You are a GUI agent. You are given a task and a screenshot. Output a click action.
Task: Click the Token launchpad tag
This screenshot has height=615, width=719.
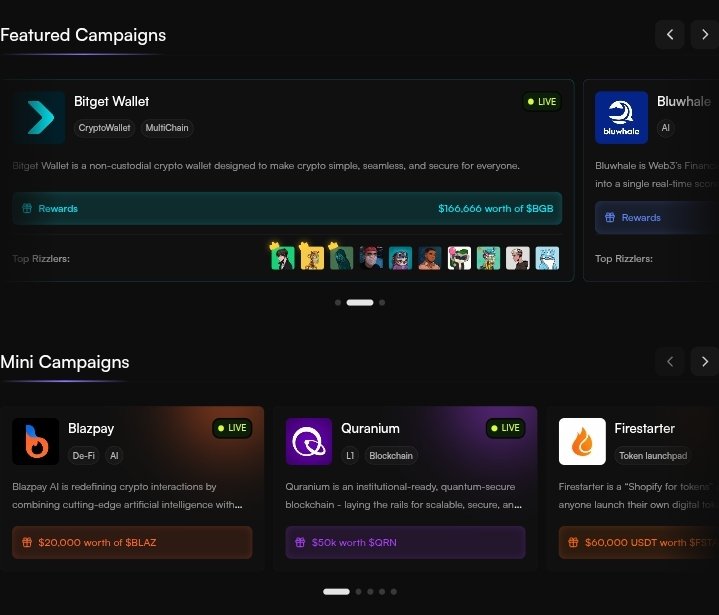(x=653, y=455)
